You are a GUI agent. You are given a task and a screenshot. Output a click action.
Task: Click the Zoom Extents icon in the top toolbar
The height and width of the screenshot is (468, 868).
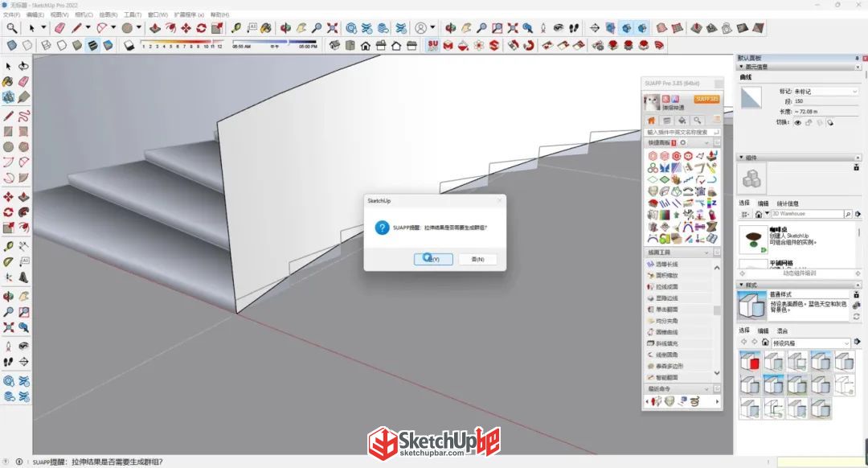[332, 27]
